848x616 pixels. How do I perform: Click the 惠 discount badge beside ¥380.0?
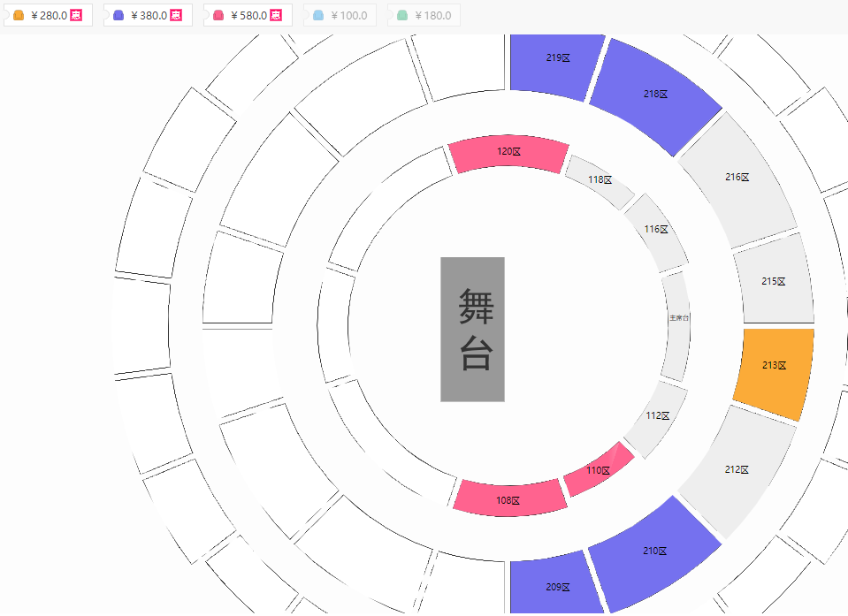coord(176,15)
